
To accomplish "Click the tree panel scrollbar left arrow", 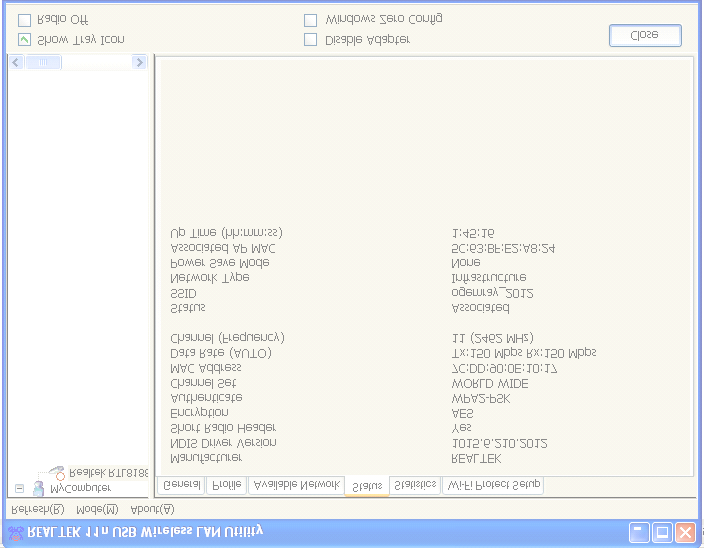I will [x=16, y=62].
